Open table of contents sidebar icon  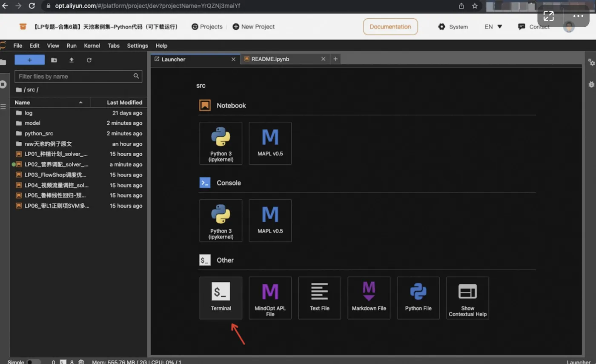(3, 106)
